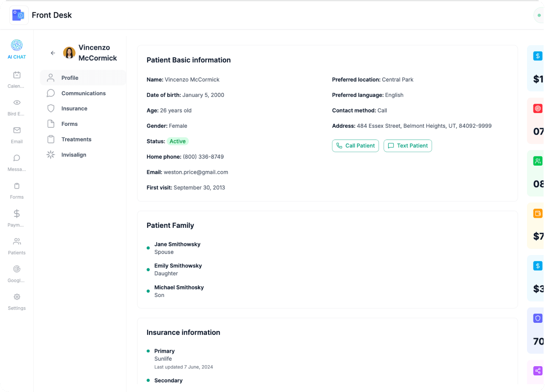The width and height of the screenshot is (545, 392).
Task: Open the Treatments section
Action: [x=76, y=139]
